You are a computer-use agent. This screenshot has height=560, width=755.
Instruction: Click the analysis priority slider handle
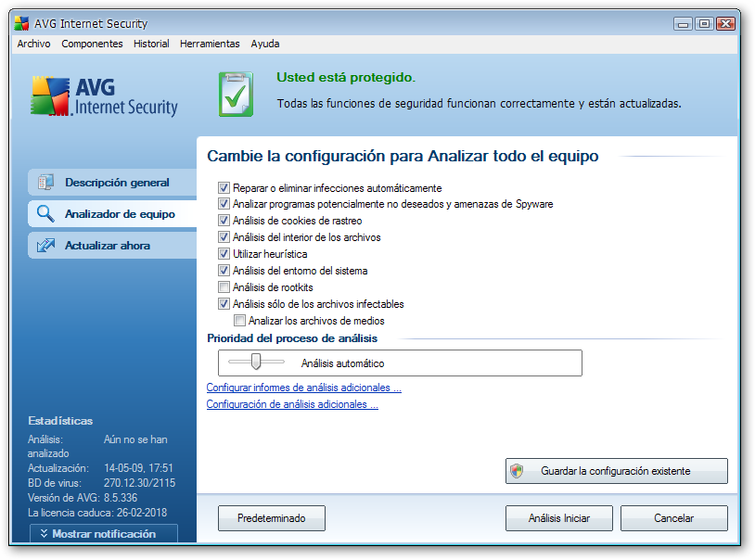click(256, 362)
